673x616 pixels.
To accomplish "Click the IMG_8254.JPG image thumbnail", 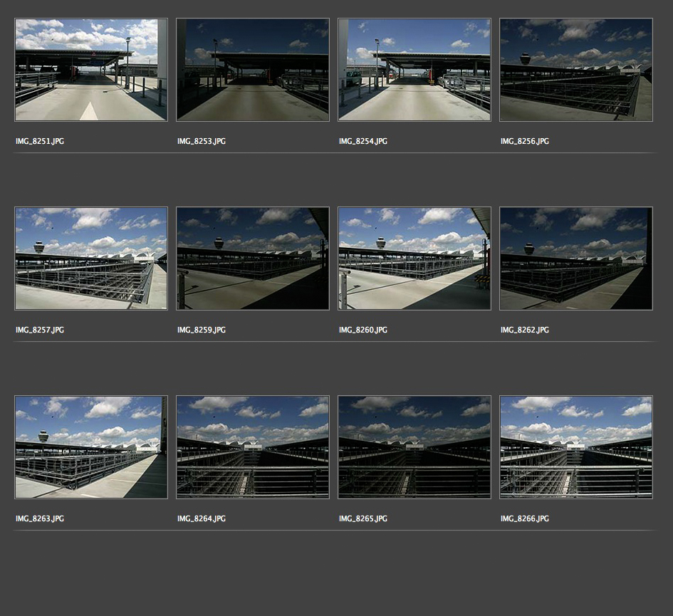I will (x=414, y=70).
